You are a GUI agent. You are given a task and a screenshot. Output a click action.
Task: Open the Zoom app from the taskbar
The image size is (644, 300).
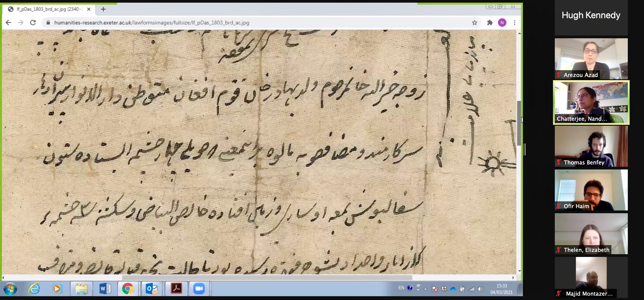tap(199, 289)
